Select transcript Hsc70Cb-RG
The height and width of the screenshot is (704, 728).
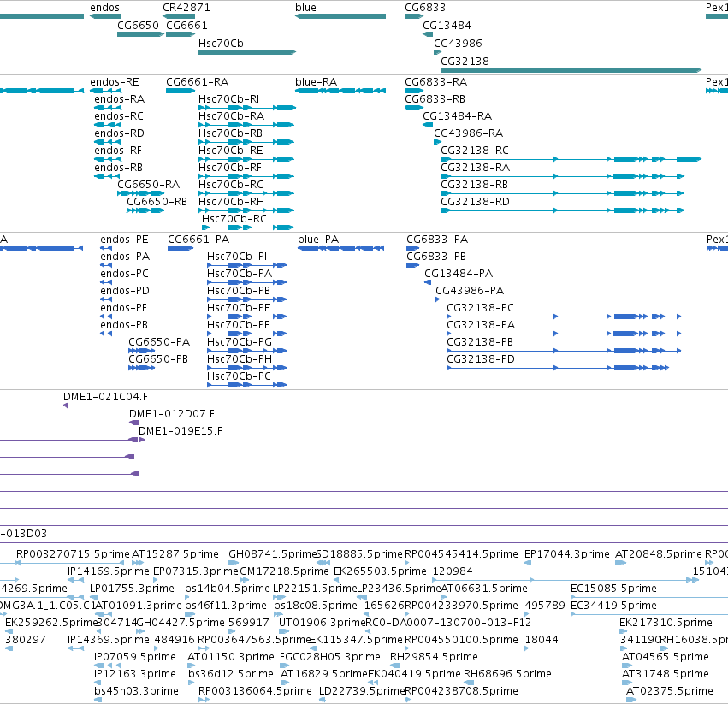click(x=231, y=185)
